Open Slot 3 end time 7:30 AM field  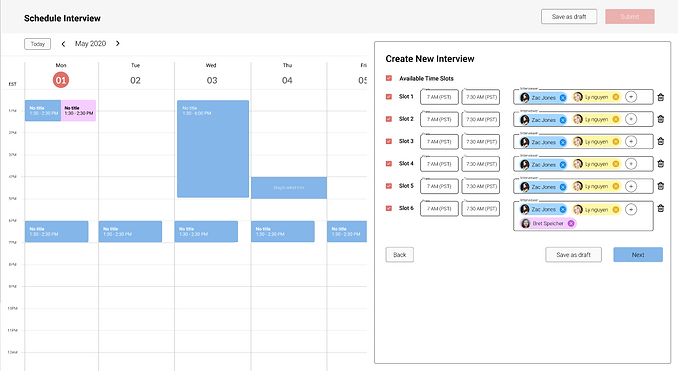click(x=481, y=142)
